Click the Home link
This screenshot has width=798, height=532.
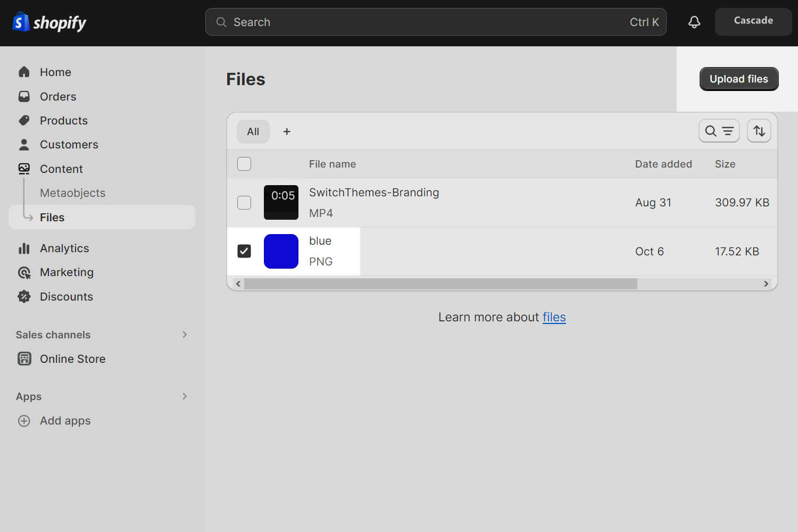pyautogui.click(x=55, y=72)
